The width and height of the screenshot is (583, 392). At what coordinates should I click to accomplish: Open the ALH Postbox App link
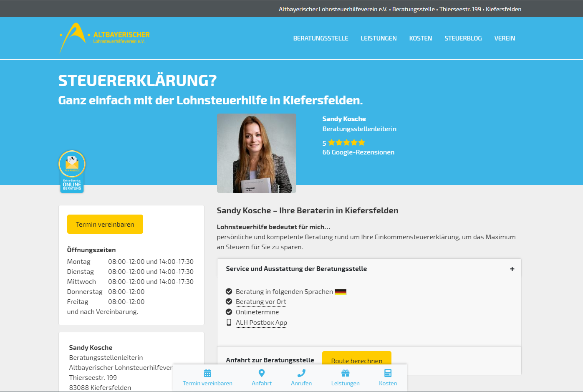262,323
